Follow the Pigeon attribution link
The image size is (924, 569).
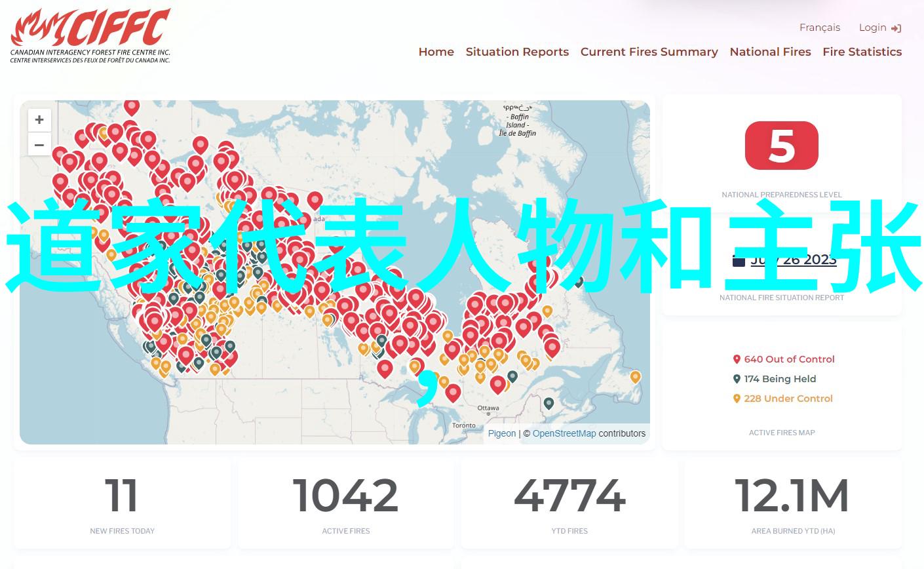(502, 433)
